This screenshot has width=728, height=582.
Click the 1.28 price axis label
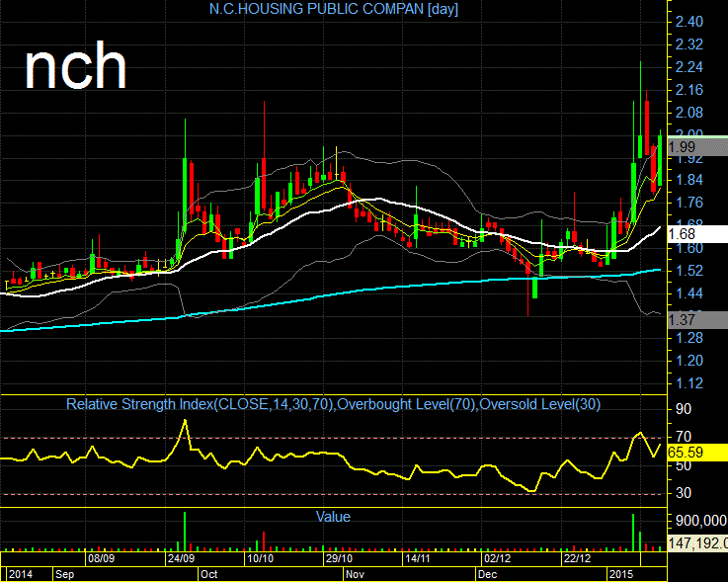[689, 338]
